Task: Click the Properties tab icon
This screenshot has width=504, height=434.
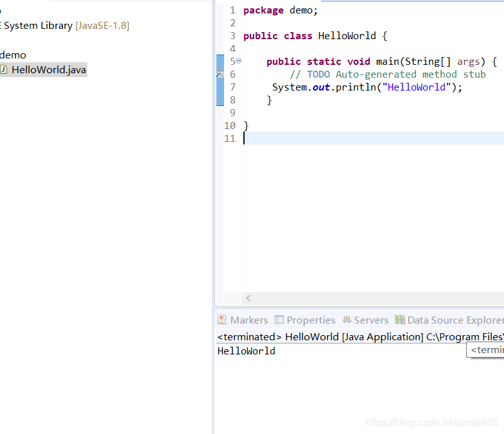Action: 279,320
